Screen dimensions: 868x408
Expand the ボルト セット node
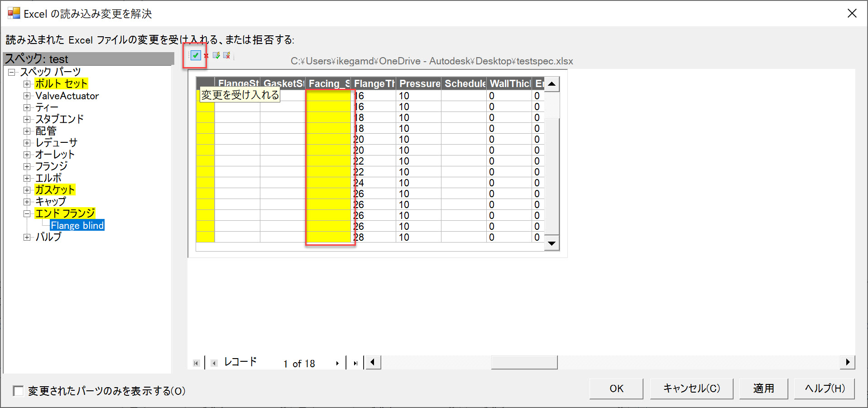[28, 83]
